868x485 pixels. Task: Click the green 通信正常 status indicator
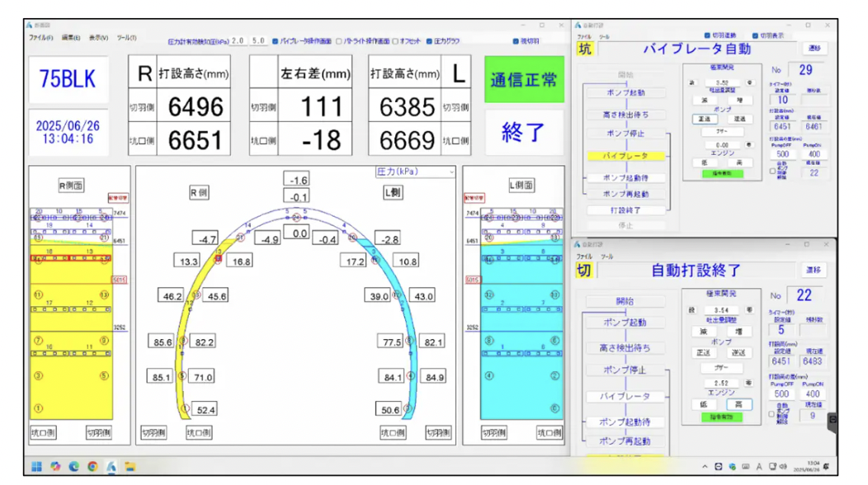[x=524, y=80]
